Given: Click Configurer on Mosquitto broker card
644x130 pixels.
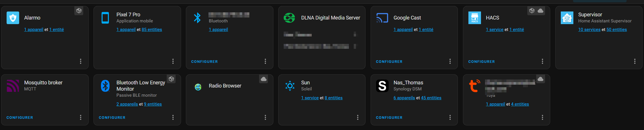Looking at the screenshot, I should click(x=20, y=118).
